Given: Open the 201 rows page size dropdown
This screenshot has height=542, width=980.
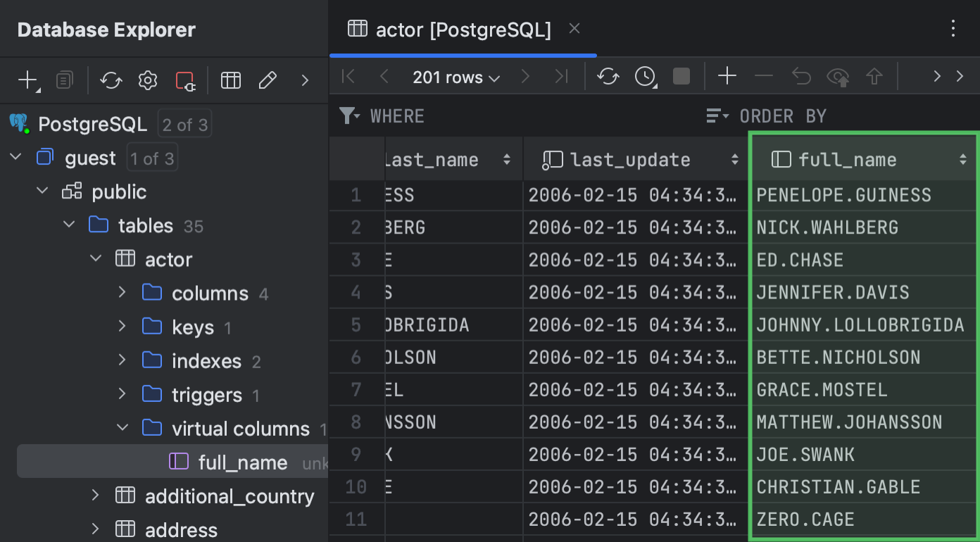Looking at the screenshot, I should point(456,77).
